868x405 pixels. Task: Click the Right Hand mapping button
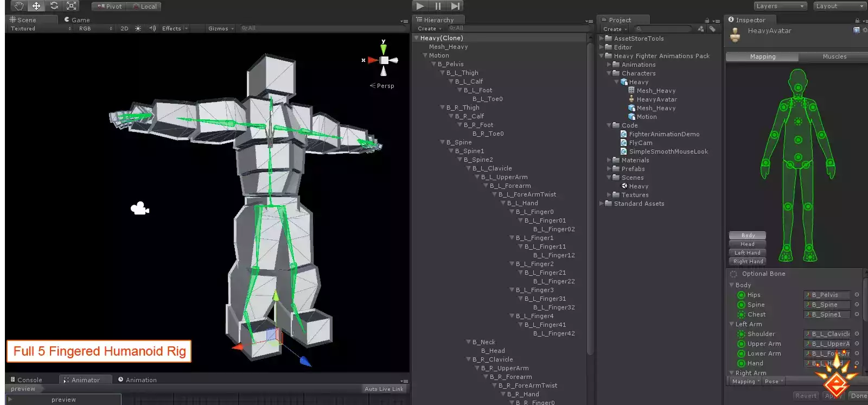point(748,262)
